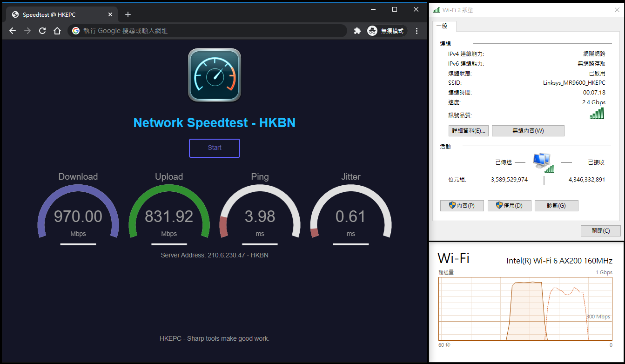
Task: Click the 2.4 Gbps speed value
Action: 594,102
